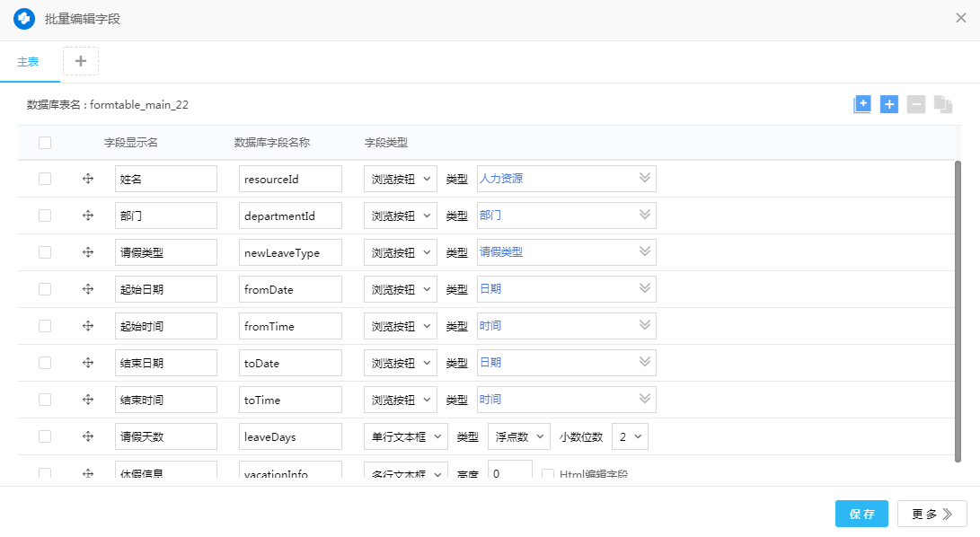
Task: Click the blue add single row icon
Action: pos(889,104)
